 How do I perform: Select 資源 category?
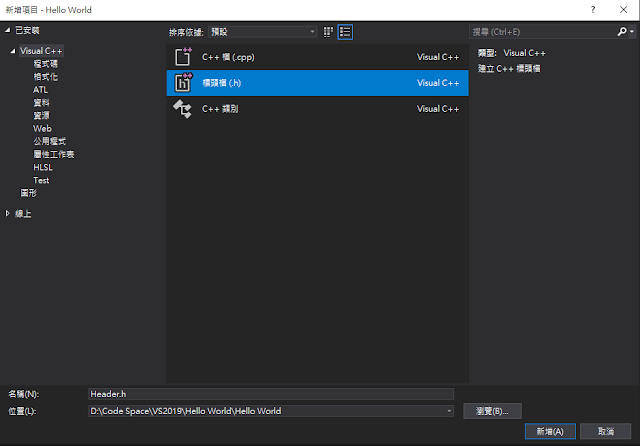pos(41,115)
